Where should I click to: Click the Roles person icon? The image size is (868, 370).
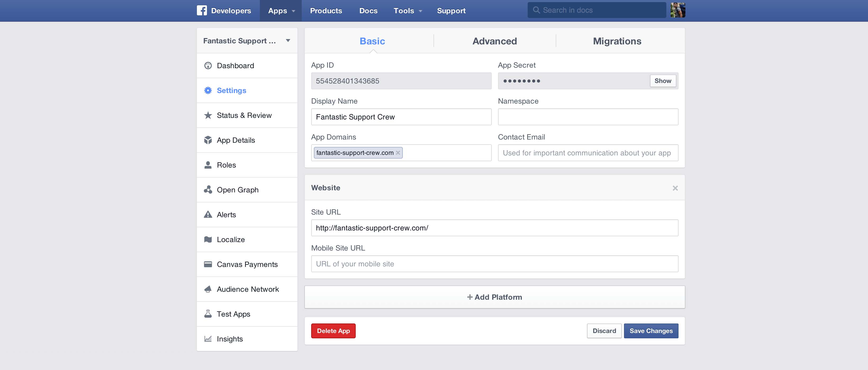pyautogui.click(x=208, y=165)
